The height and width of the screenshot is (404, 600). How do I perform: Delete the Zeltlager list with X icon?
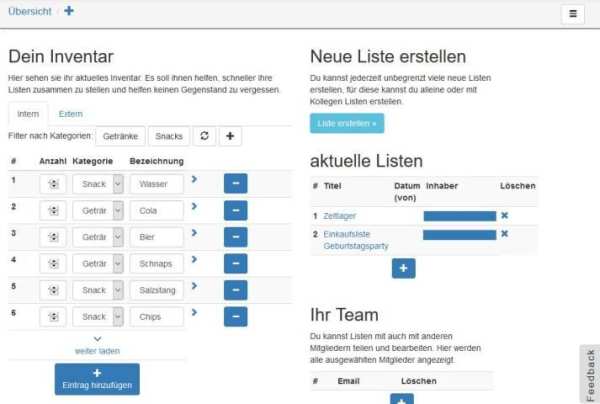pyautogui.click(x=504, y=215)
